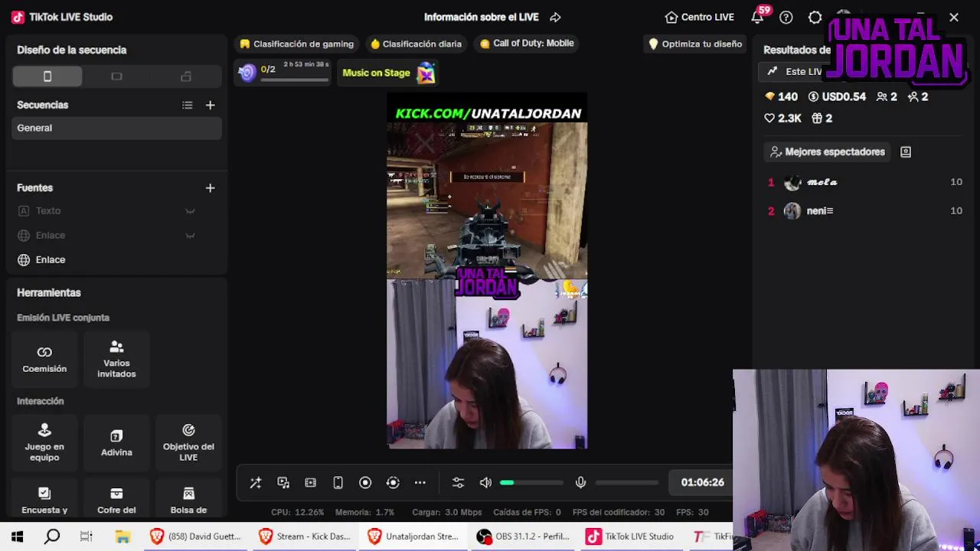980x551 pixels.
Task: Select the General scene
Action: click(117, 128)
